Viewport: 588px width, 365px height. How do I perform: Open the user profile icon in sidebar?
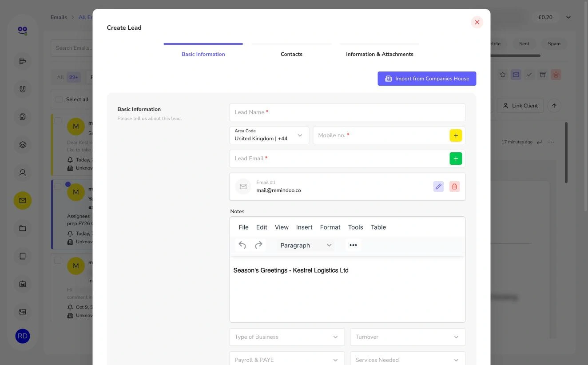[23, 172]
